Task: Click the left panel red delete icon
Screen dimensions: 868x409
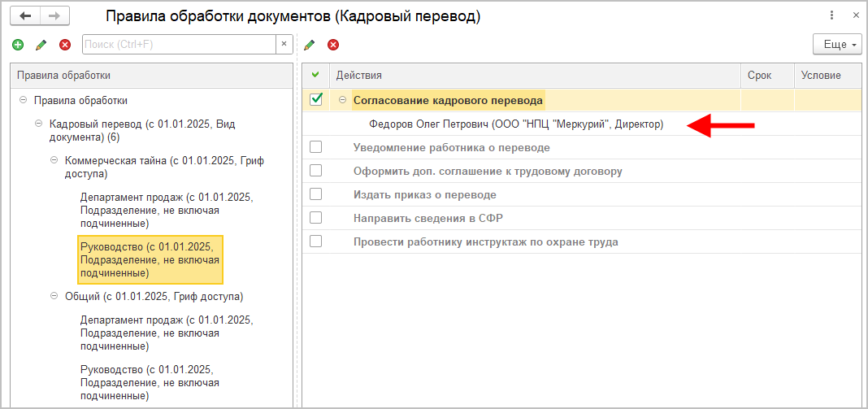Action: (x=65, y=44)
